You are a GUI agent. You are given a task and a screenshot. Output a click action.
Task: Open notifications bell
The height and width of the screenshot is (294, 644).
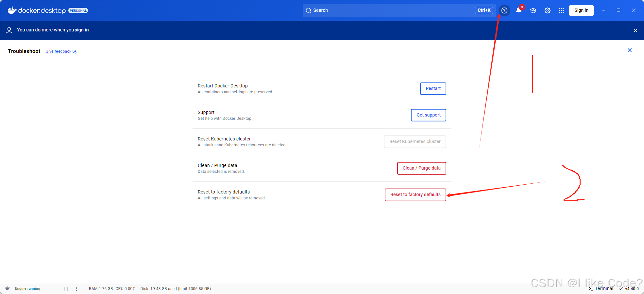(x=519, y=10)
